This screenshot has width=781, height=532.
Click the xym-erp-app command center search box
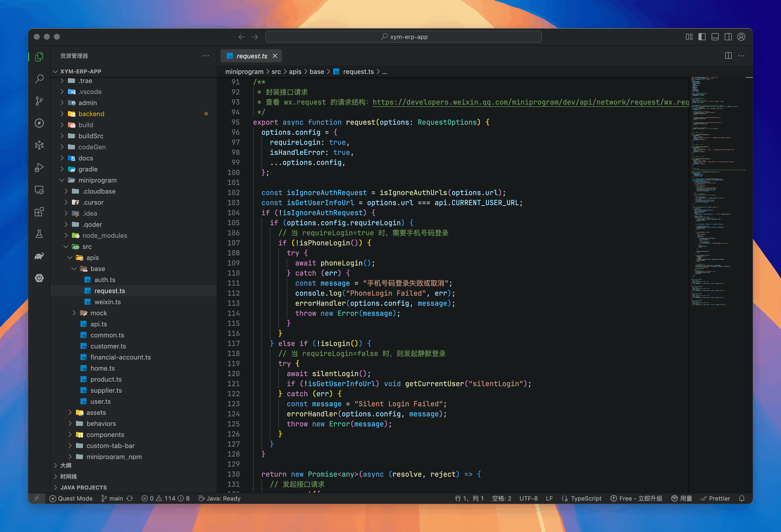pos(403,37)
